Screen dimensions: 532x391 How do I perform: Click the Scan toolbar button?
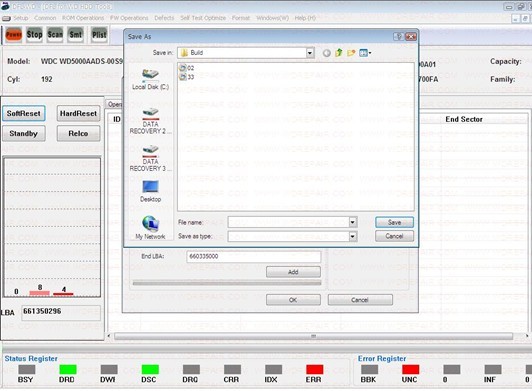coord(55,34)
